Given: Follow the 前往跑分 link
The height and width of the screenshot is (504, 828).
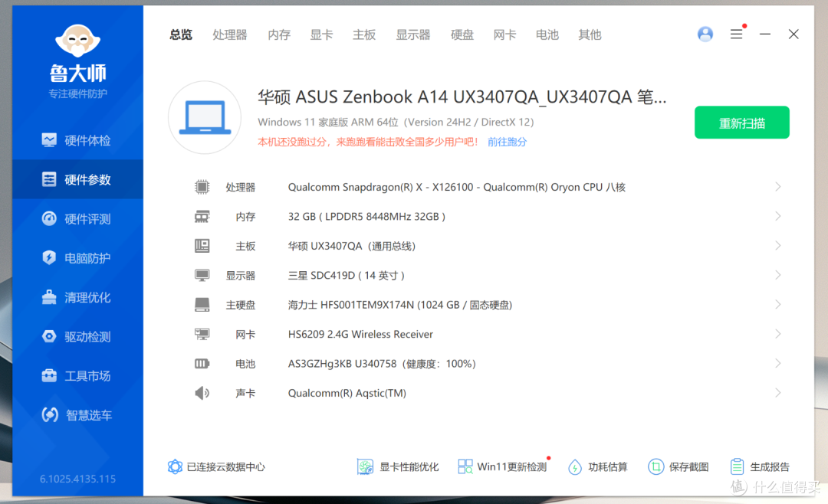Looking at the screenshot, I should [x=507, y=142].
